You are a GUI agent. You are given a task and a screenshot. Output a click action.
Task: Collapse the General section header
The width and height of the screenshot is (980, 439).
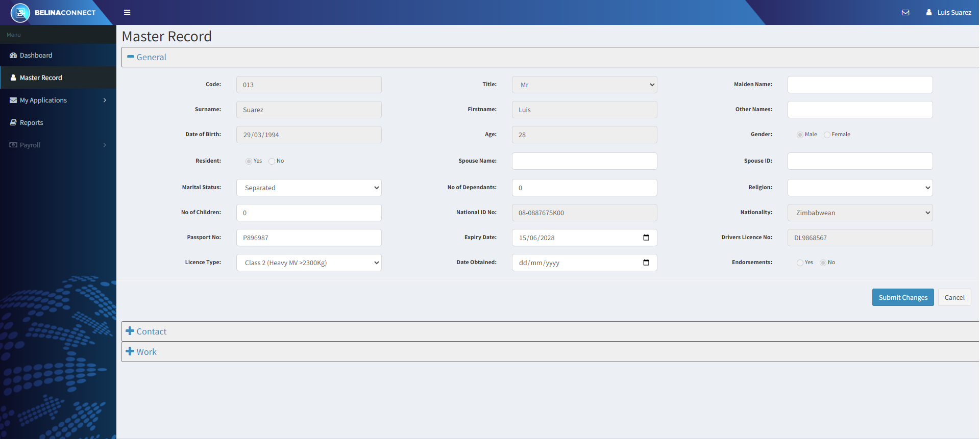[x=550, y=57]
